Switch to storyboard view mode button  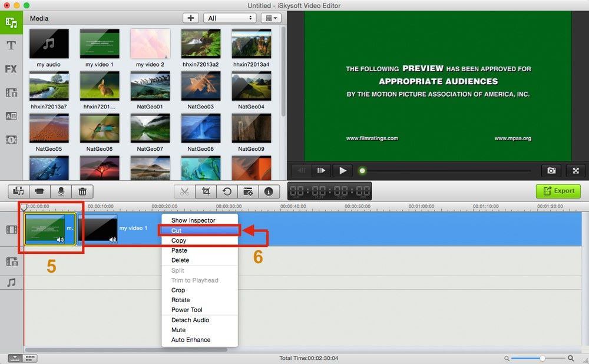pyautogui.click(x=30, y=358)
